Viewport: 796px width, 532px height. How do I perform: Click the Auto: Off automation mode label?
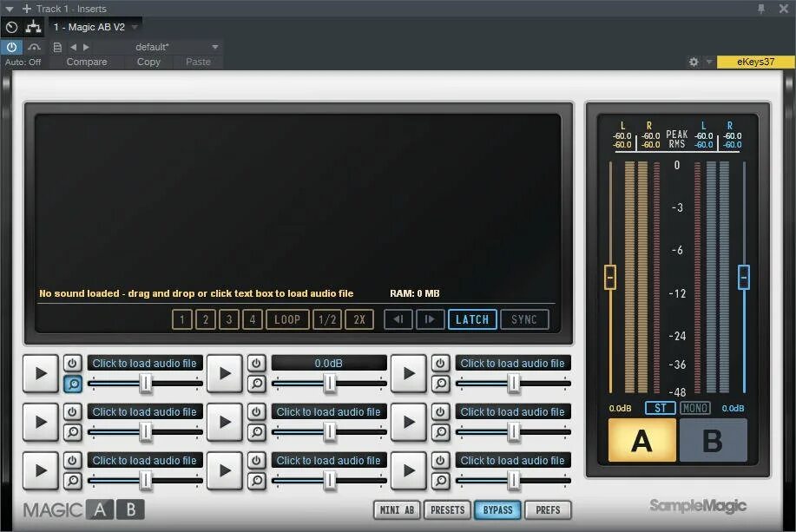click(x=23, y=62)
